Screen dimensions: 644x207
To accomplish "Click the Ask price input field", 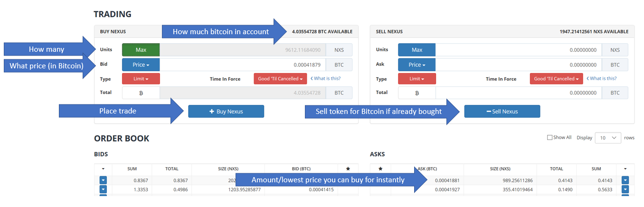I will coord(519,65).
